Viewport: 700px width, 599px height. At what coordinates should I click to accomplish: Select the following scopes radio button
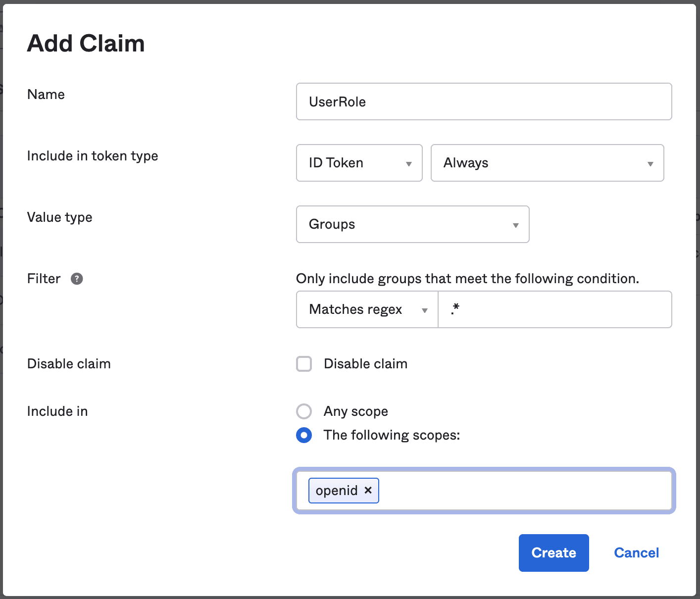[x=304, y=435]
